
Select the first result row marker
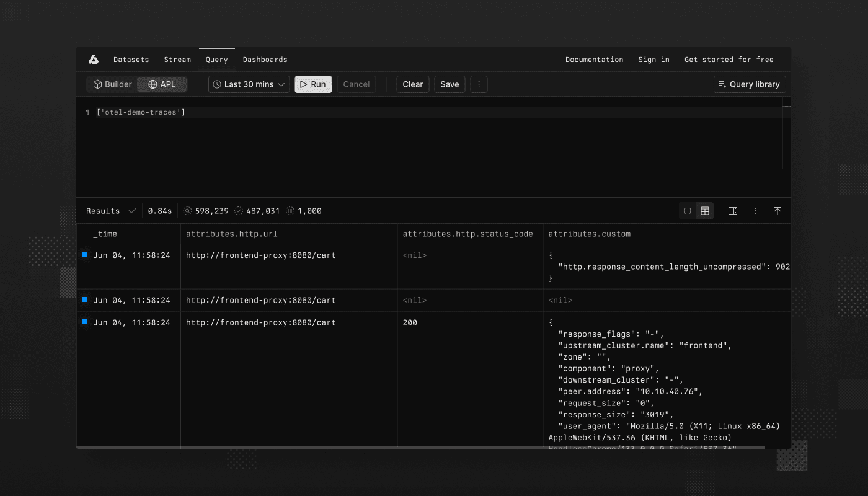pyautogui.click(x=86, y=254)
